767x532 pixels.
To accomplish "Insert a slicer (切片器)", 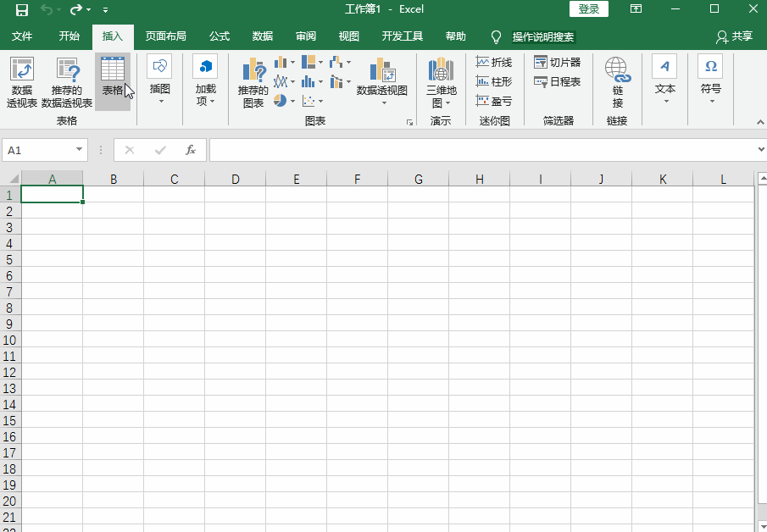I will 557,62.
